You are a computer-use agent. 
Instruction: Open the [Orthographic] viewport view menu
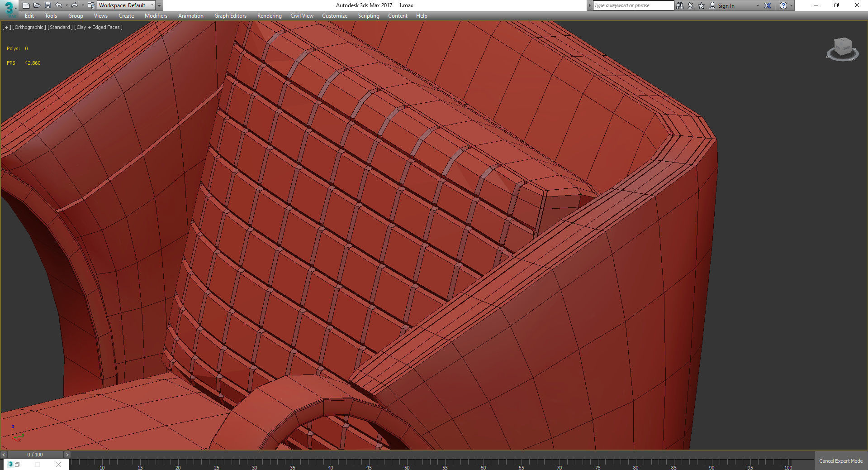(29, 27)
